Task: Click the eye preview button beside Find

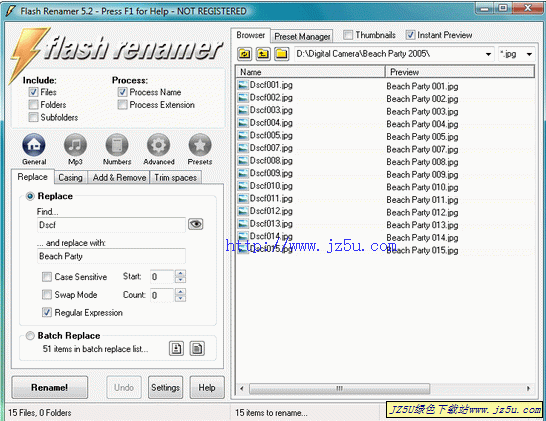Action: point(196,224)
